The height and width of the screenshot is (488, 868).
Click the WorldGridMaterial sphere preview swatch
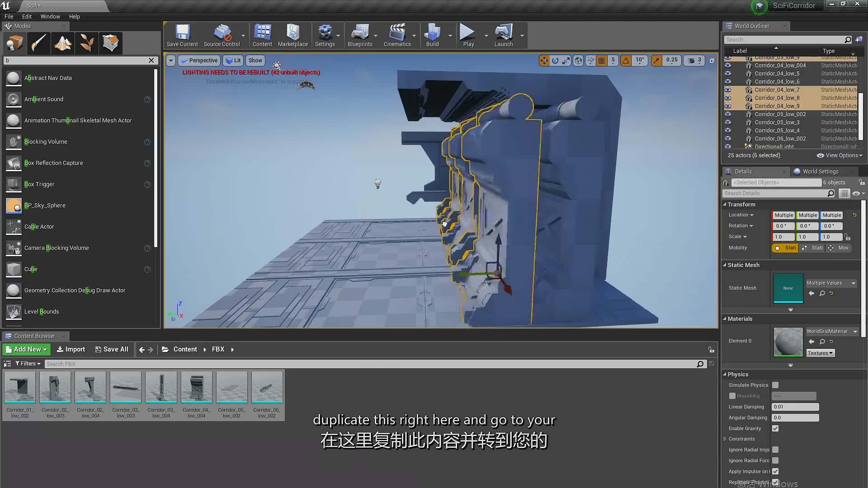788,342
